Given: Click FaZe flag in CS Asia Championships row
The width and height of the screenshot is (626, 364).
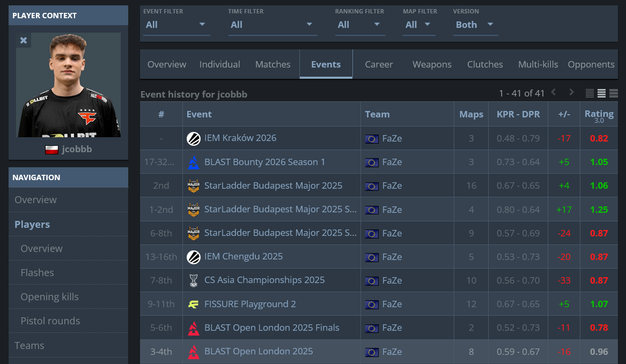Looking at the screenshot, I should coord(372,281).
